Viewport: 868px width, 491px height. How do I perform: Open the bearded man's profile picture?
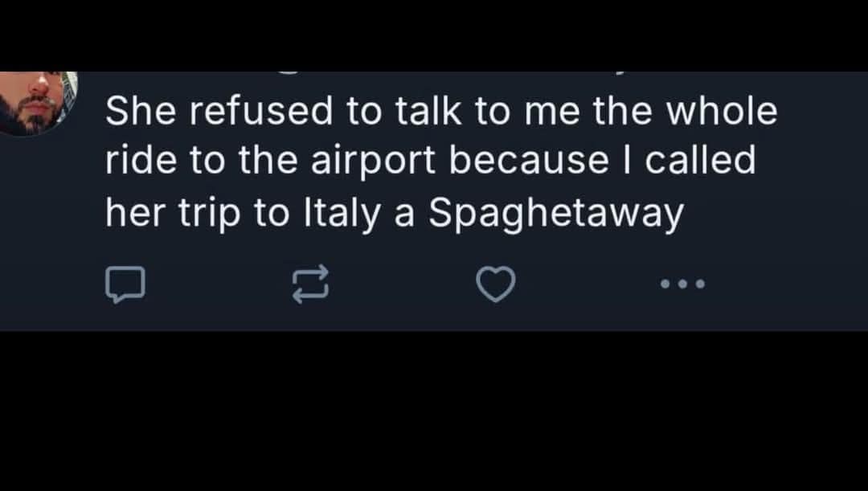(x=36, y=103)
